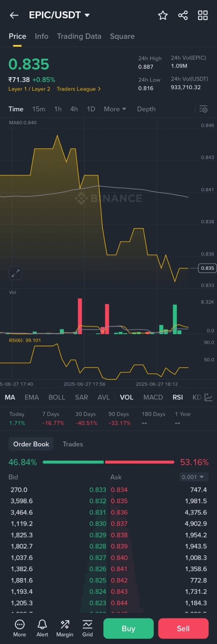Add EPIC/USDT to favorites with star

163,15
